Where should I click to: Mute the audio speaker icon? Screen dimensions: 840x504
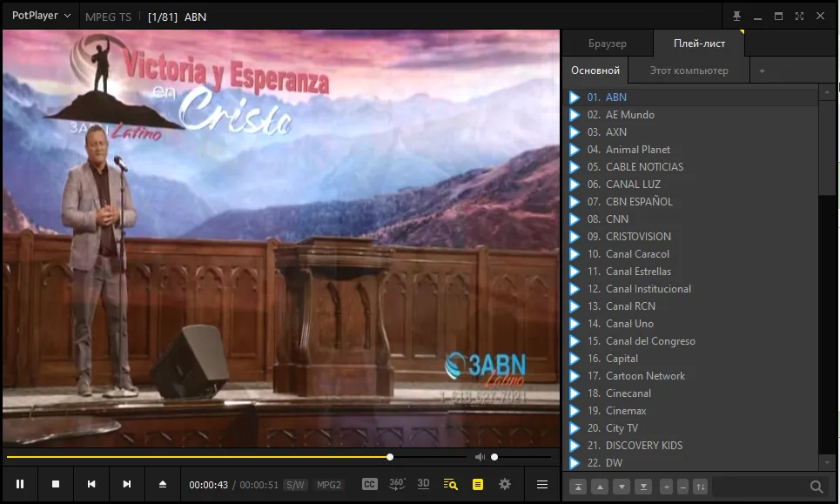click(x=480, y=457)
